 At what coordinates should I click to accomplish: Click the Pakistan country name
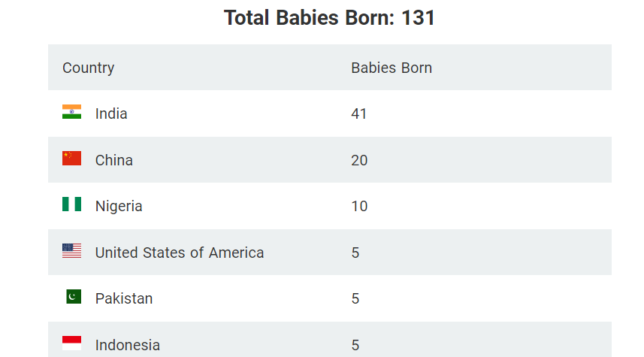tap(124, 298)
